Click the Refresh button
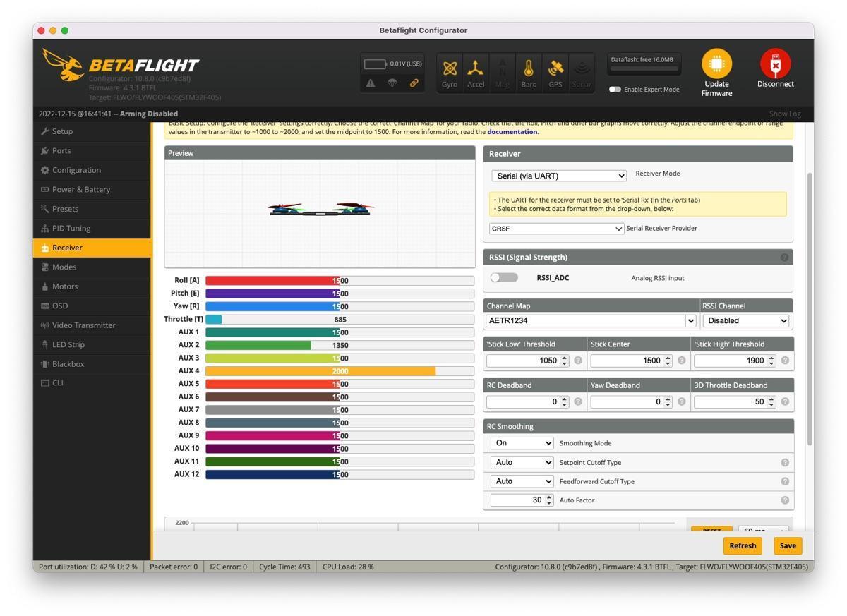The width and height of the screenshot is (847, 616). (x=743, y=545)
